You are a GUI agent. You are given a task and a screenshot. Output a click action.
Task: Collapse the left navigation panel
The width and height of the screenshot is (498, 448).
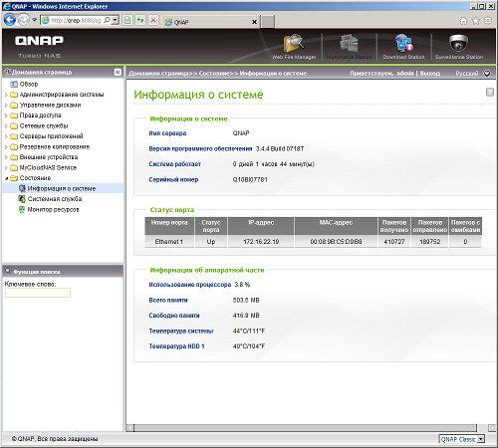[x=118, y=72]
